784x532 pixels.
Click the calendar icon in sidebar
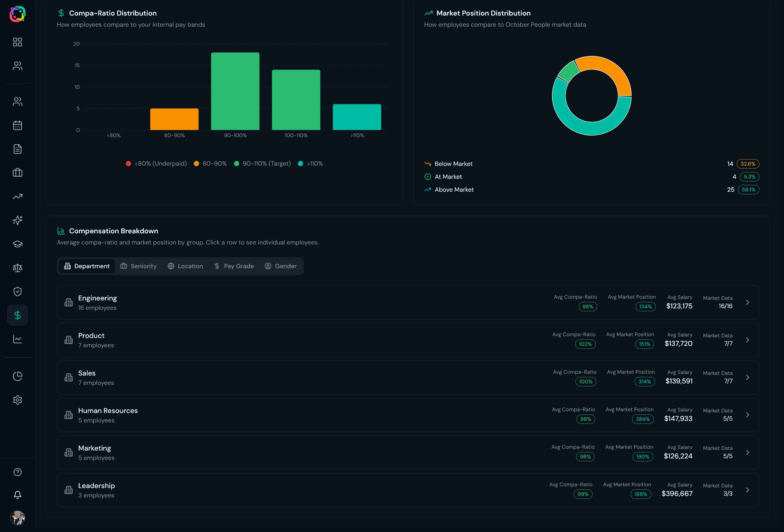18,125
